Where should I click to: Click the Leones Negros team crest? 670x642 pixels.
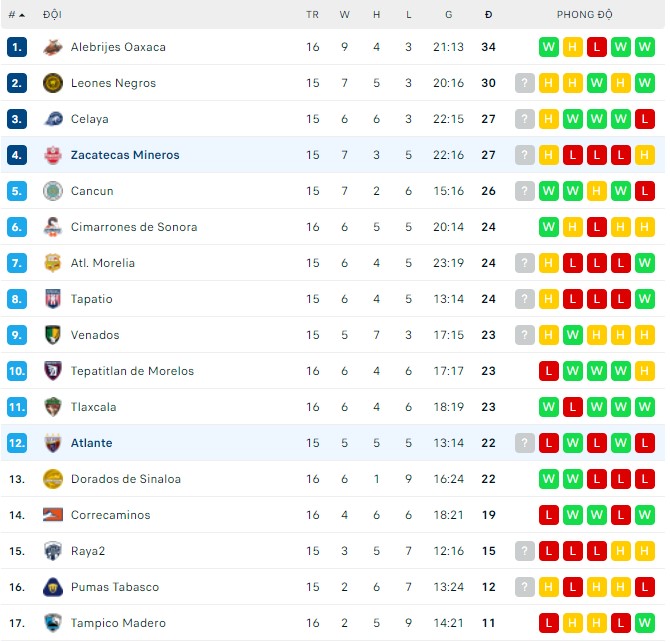[x=53, y=83]
